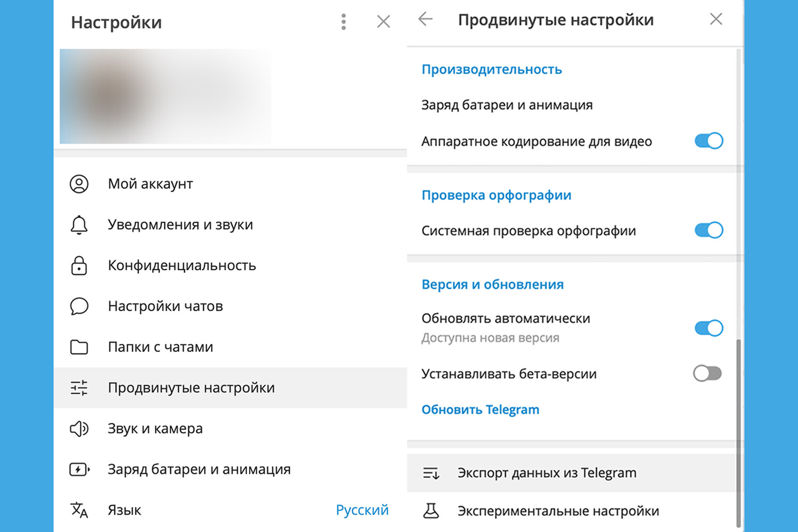Open notifications via the bell icon
The height and width of the screenshot is (532, 798).
79,225
